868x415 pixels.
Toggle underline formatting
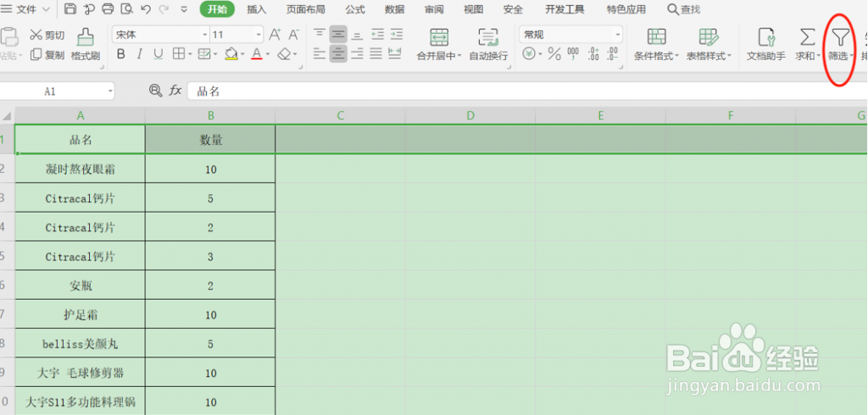click(159, 53)
